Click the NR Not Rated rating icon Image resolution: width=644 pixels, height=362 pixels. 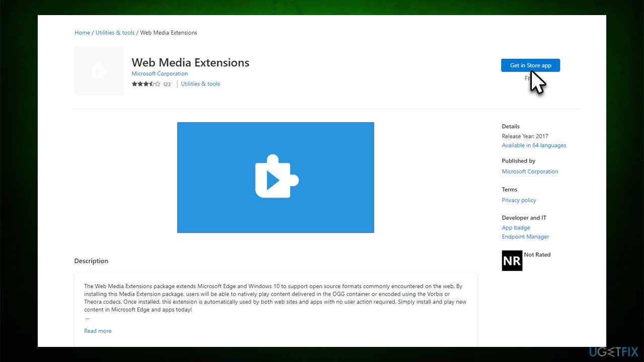point(512,260)
